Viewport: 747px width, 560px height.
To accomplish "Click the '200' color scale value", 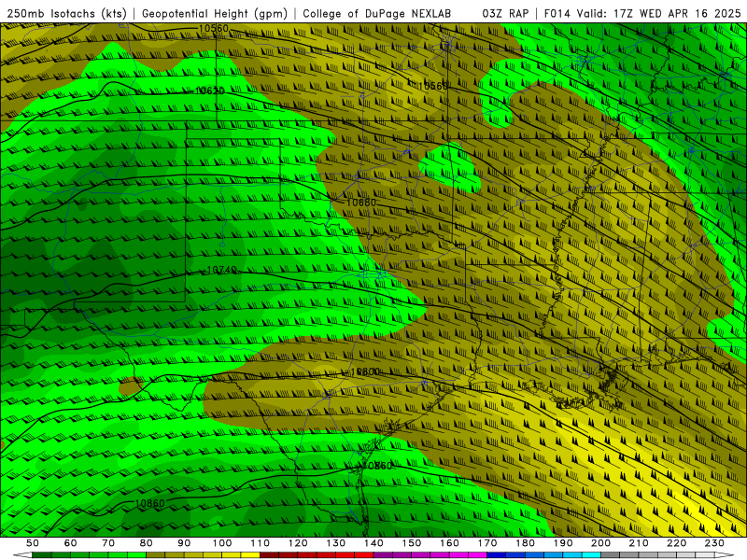I will (x=600, y=543).
